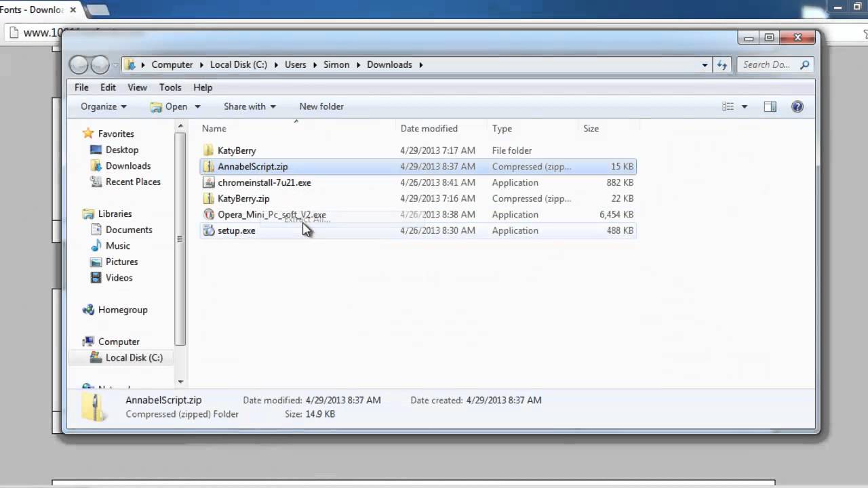This screenshot has height=488, width=868.
Task: Expand the breadcrumb arrow after Computer
Action: click(201, 65)
